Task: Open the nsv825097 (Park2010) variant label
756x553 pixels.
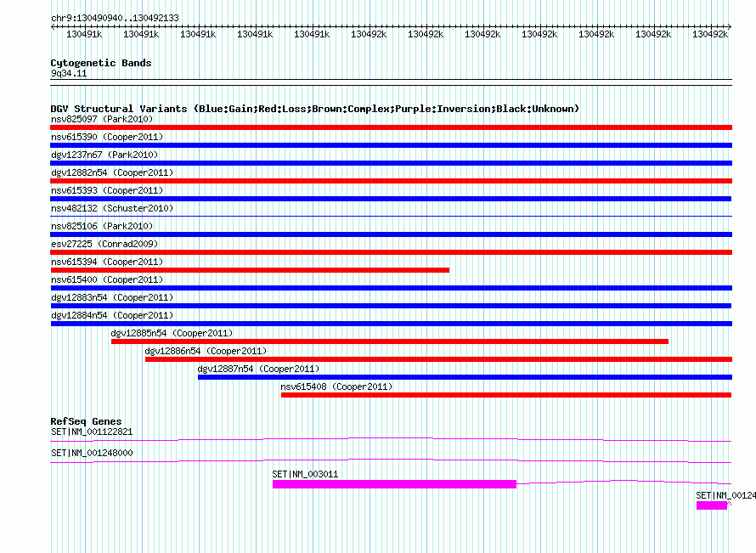Action: tap(102, 119)
